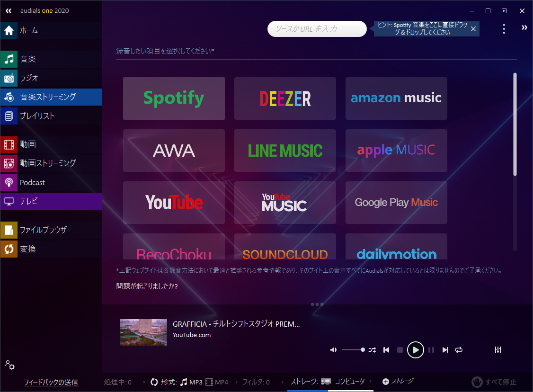Open プレイリスト playlist section
Image resolution: width=533 pixels, height=392 pixels.
pos(51,116)
